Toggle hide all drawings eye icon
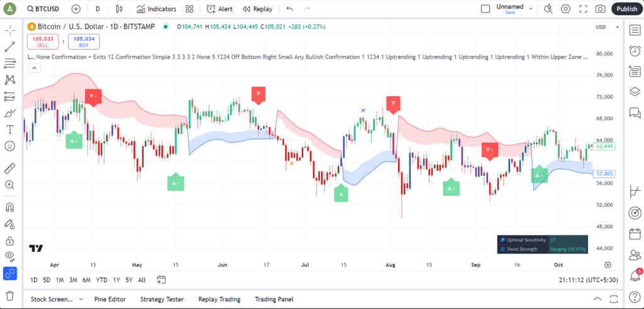Viewport: 644px width, 309px height. click(x=10, y=256)
